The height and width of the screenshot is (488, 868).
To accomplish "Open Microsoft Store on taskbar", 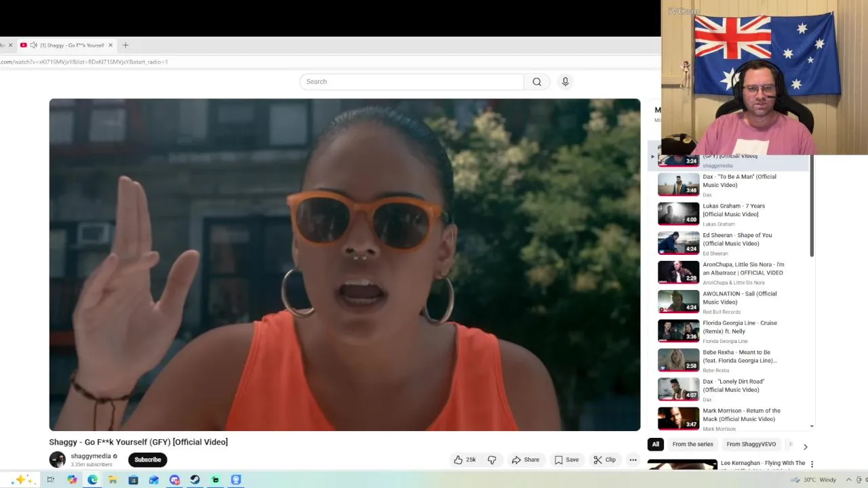I will point(133,480).
